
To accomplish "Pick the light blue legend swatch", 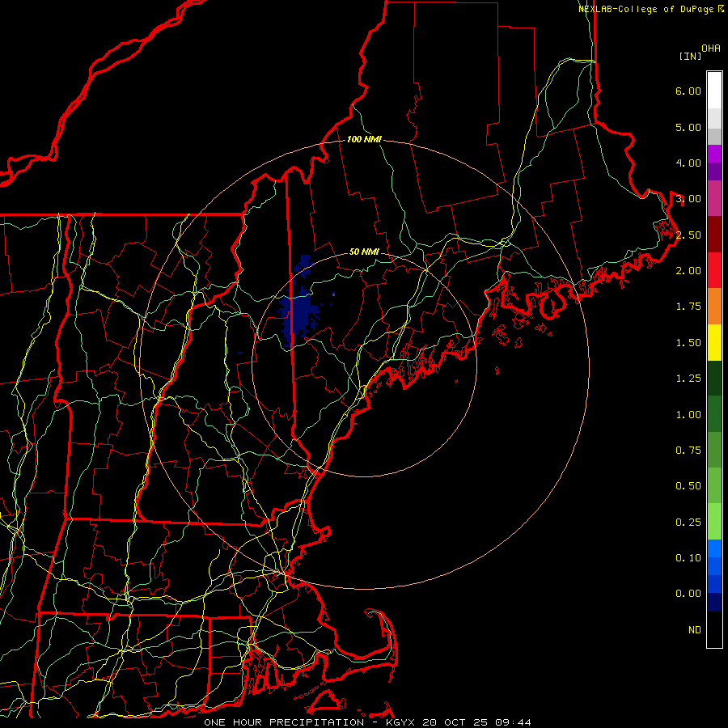I will point(714,548).
